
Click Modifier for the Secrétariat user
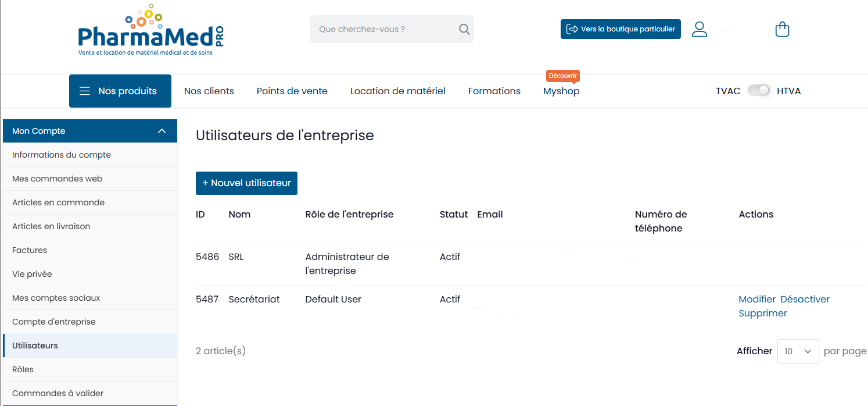(x=756, y=300)
